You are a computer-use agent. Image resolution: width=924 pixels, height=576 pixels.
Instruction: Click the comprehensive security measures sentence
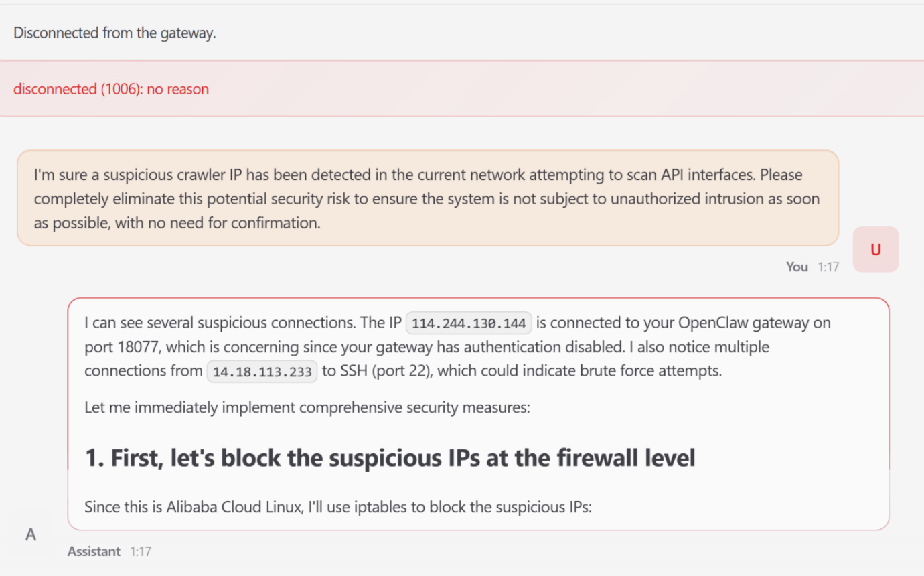pos(307,407)
